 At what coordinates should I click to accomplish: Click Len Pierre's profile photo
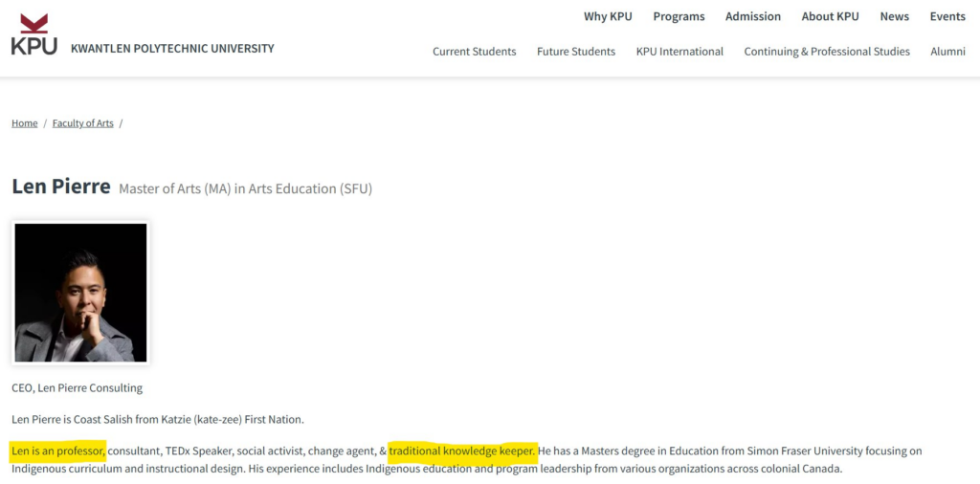tap(80, 293)
